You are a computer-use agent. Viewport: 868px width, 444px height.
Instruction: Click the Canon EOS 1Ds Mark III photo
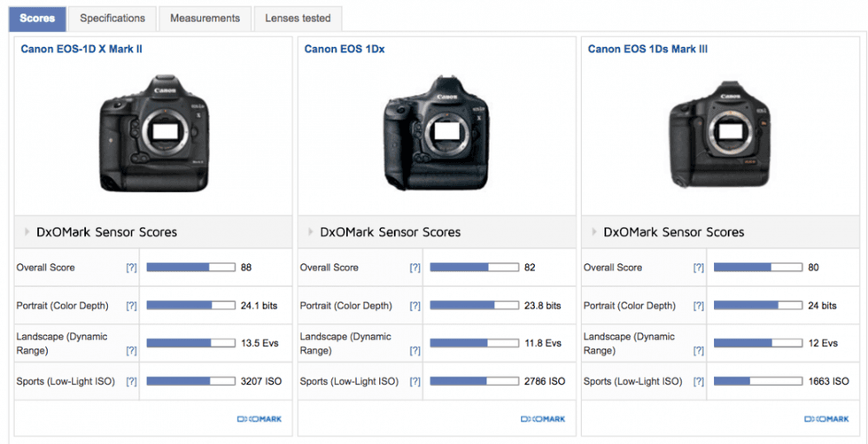[x=719, y=135]
